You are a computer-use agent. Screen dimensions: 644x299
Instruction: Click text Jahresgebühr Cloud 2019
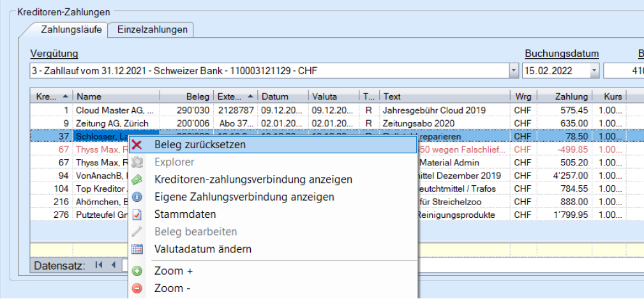434,111
